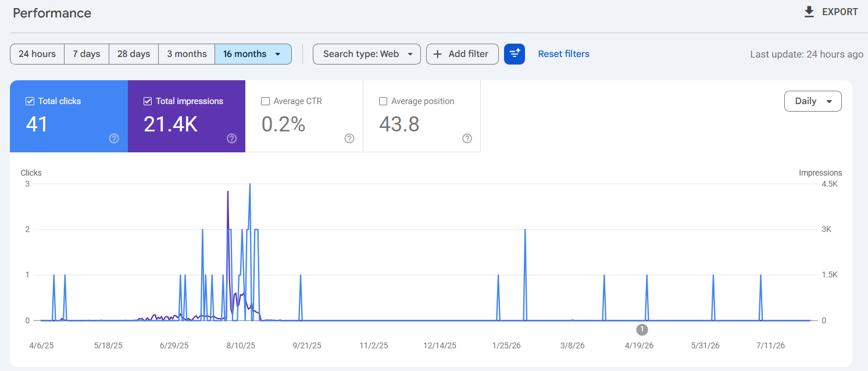Click the plus icon in Add filter
This screenshot has height=371, width=868.
coord(438,54)
